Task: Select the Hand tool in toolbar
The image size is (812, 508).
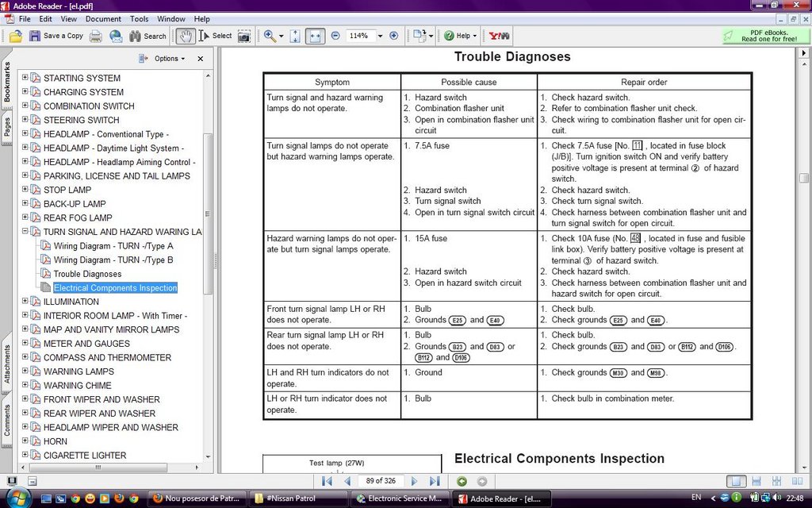Action: 186,36
